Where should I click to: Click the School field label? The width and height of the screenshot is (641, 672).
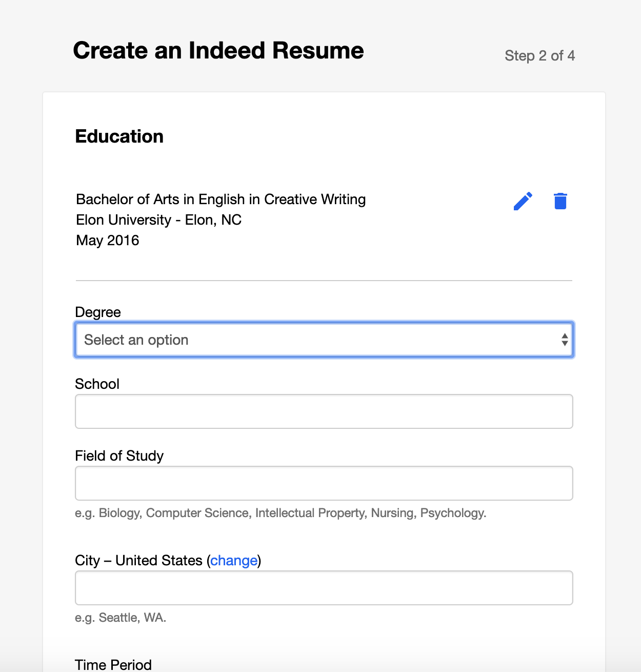[x=97, y=384]
